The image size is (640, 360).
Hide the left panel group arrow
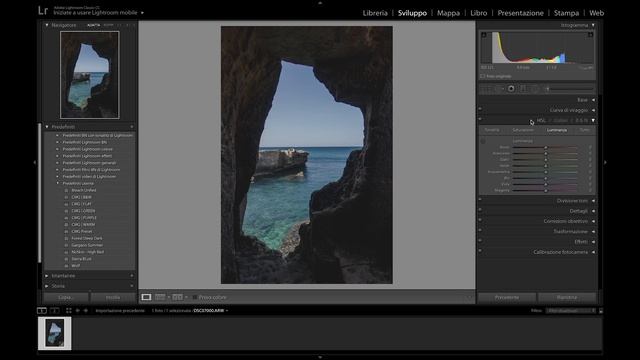[x=35, y=162]
